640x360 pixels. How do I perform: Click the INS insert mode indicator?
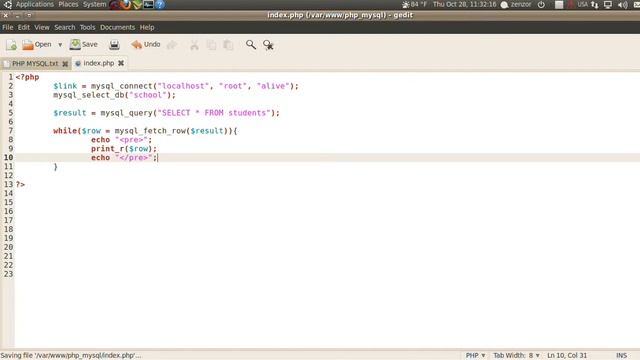pyautogui.click(x=621, y=356)
